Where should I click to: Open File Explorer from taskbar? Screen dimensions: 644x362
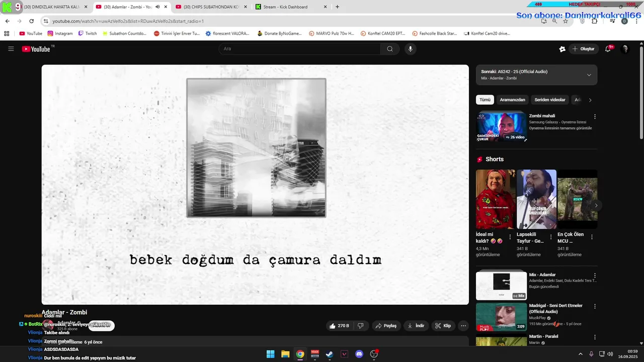tap(285, 354)
